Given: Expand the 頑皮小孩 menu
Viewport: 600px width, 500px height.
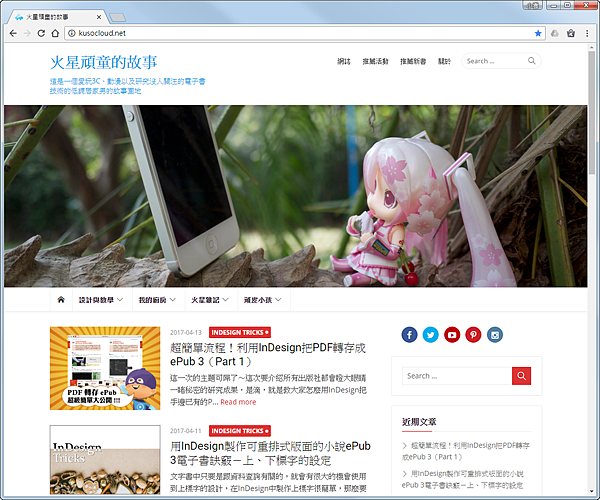Looking at the screenshot, I should (262, 300).
